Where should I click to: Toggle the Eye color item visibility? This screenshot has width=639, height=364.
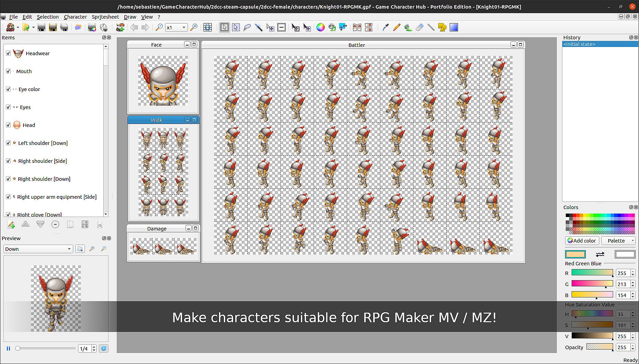point(8,89)
